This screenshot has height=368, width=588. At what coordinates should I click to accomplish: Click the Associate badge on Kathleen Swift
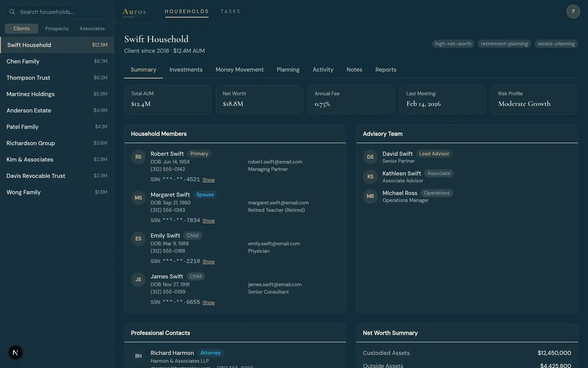439,173
